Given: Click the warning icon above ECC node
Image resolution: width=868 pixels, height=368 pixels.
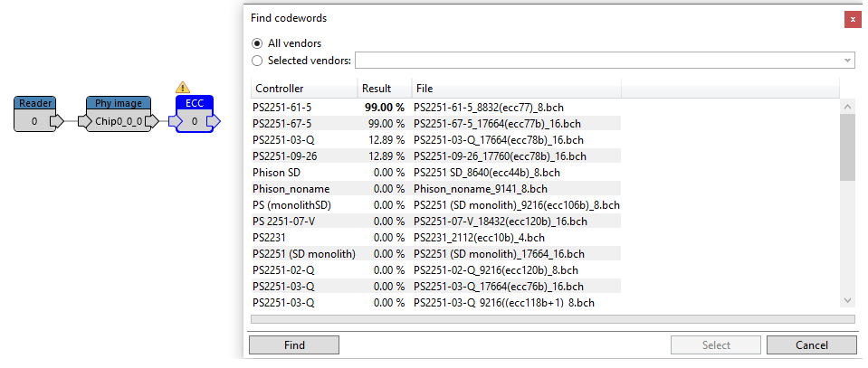Looking at the screenshot, I should (182, 87).
